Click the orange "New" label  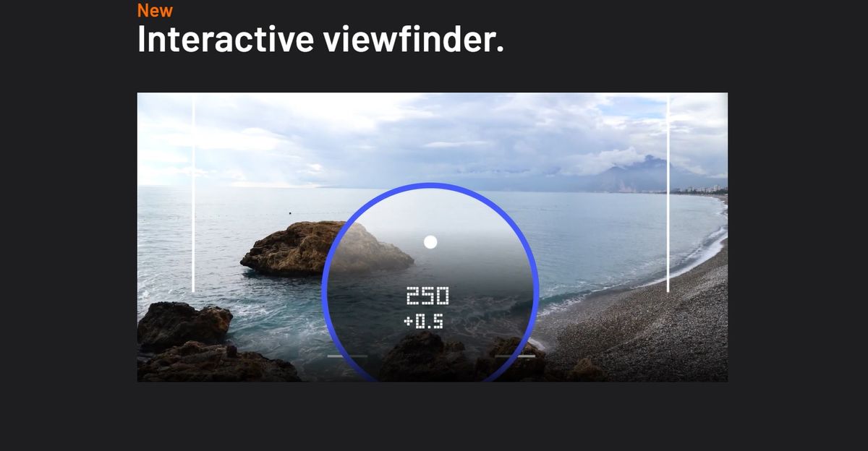[155, 10]
